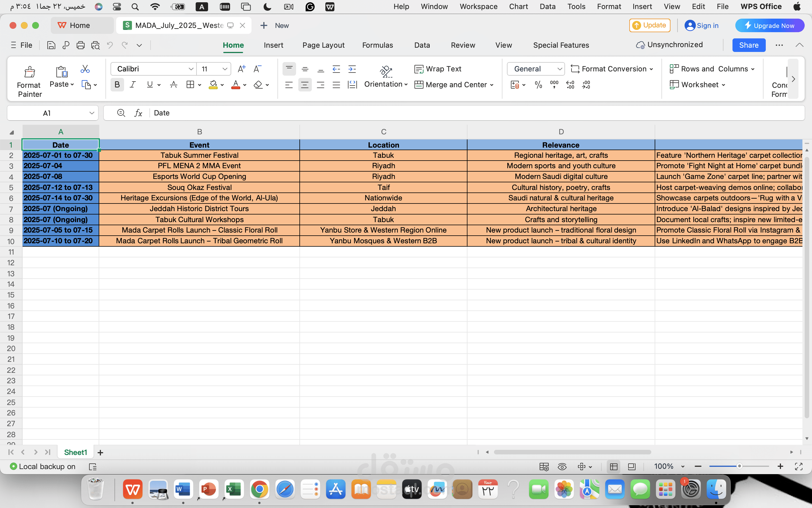Open the General number format dropdown
This screenshot has width=812, height=508.
(x=559, y=69)
